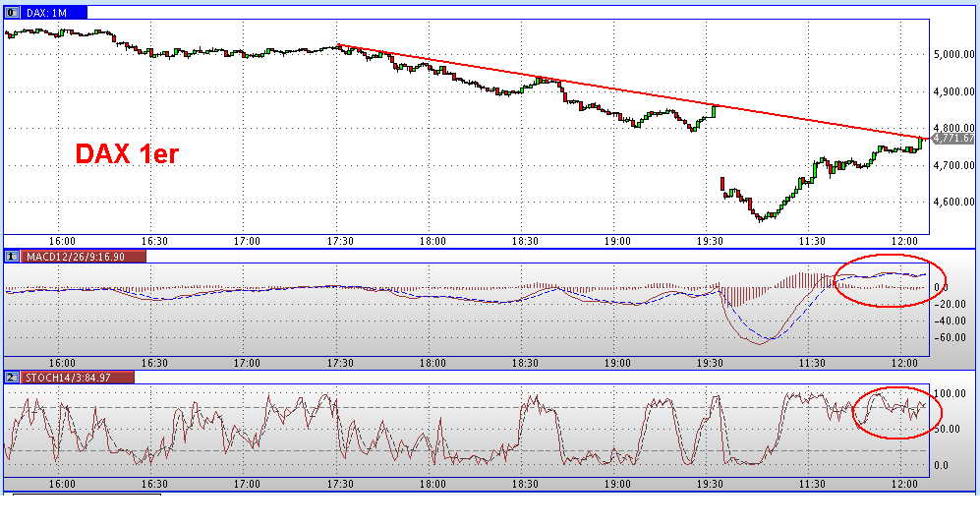Click the pane 0 icon beside DAX title
The image size is (980, 527).
(11, 13)
